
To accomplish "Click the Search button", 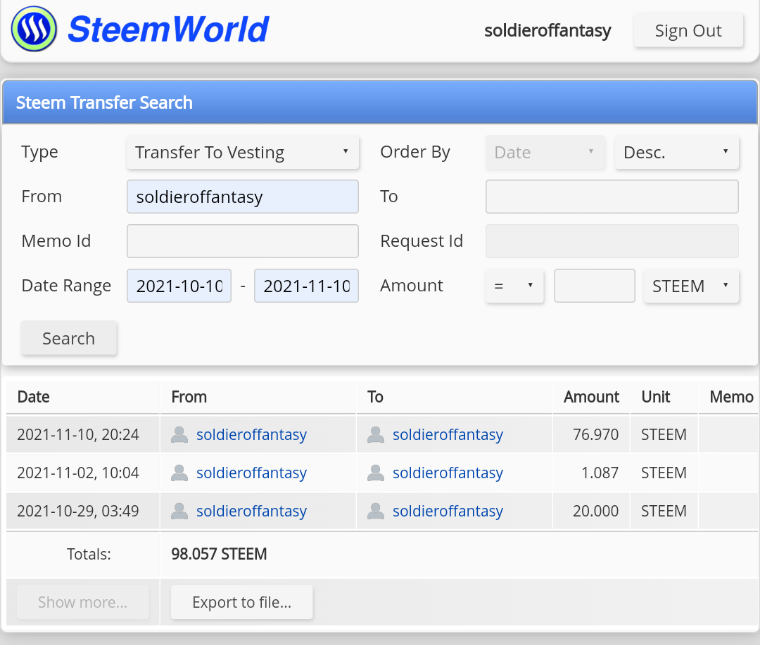I will (x=69, y=338).
